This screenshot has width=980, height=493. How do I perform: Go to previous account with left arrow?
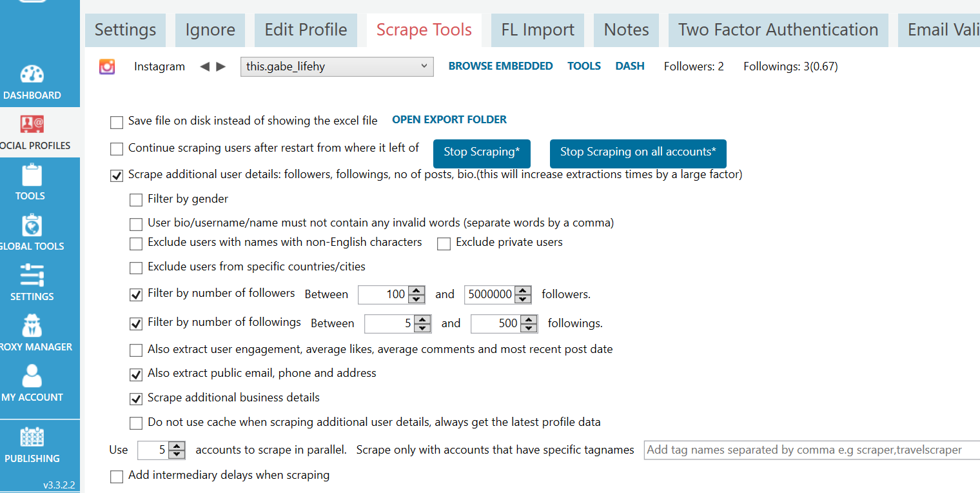(205, 66)
